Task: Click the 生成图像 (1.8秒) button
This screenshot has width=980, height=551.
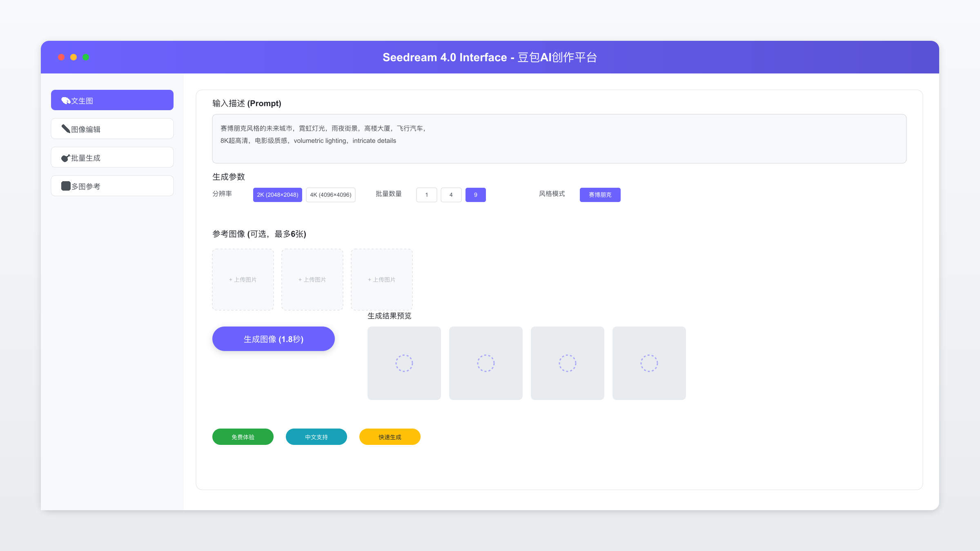Action: click(274, 339)
